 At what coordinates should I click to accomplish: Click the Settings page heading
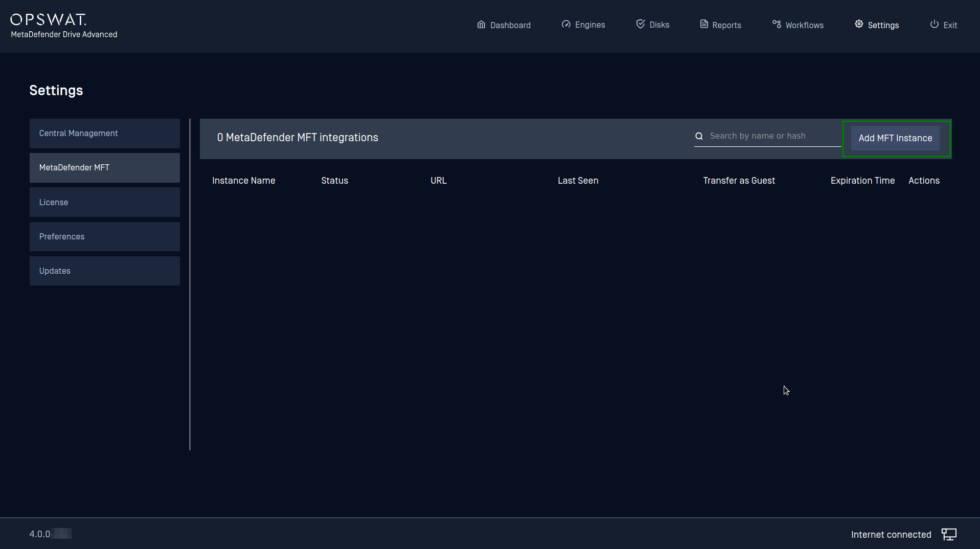tap(56, 91)
